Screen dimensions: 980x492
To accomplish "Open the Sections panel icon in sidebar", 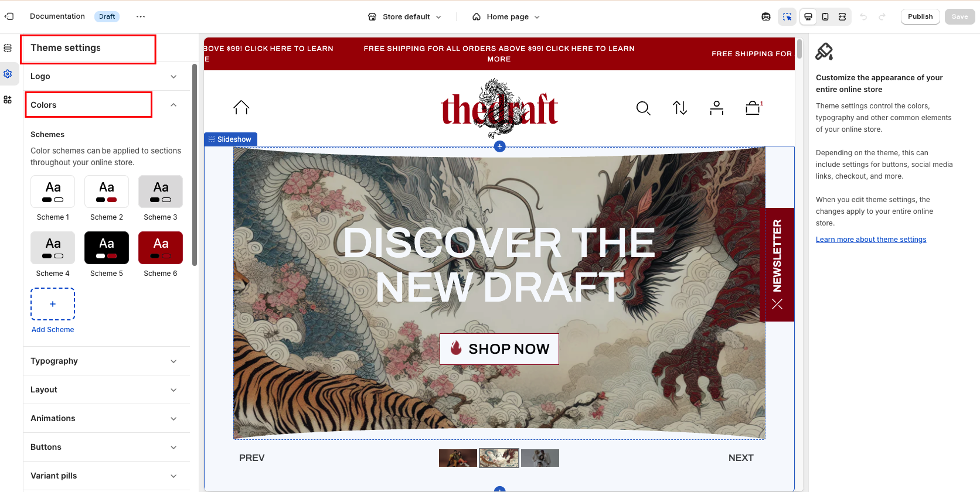I will click(x=8, y=48).
